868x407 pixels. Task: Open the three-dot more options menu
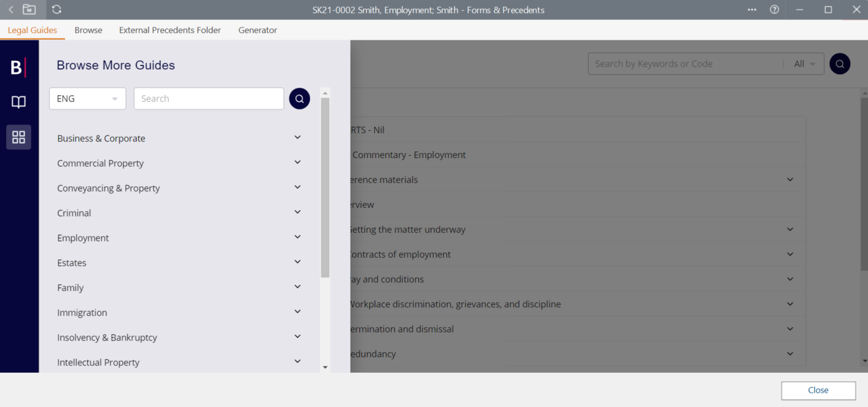coord(752,9)
